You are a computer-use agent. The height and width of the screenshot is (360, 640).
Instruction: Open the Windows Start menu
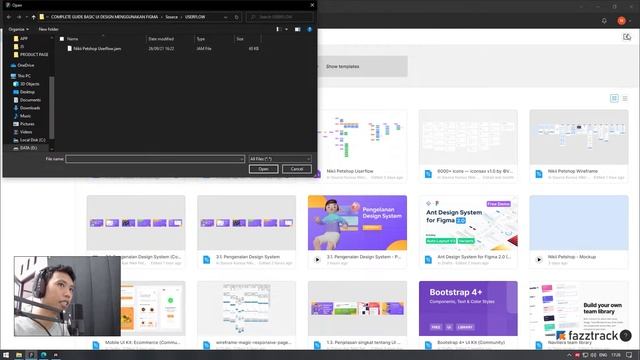(x=6, y=355)
